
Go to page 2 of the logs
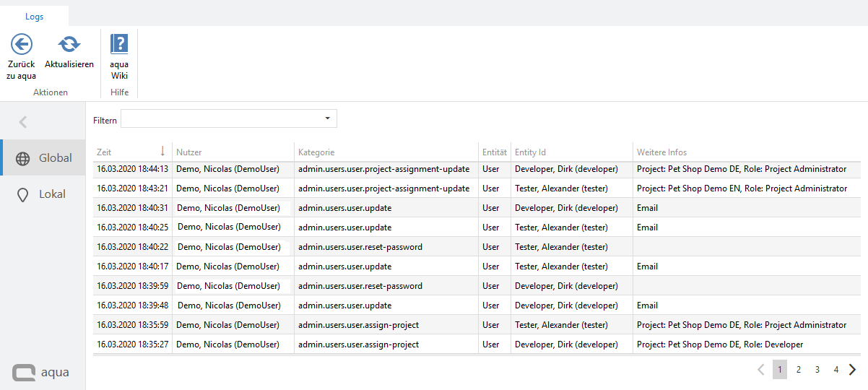point(798,370)
